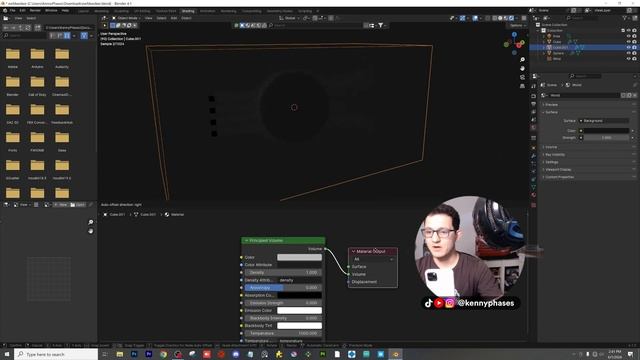
Task: Click file browser parent directory icon
Action: (x=20, y=27)
